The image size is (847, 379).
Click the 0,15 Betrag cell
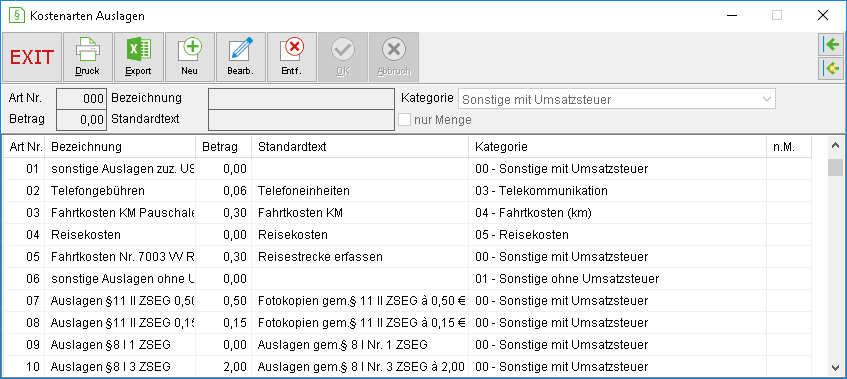coord(224,323)
